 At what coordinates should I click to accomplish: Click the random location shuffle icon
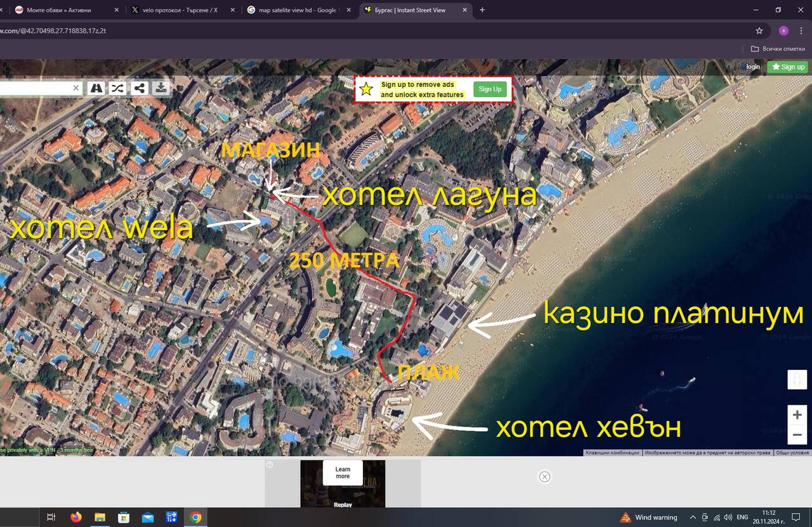(x=117, y=88)
